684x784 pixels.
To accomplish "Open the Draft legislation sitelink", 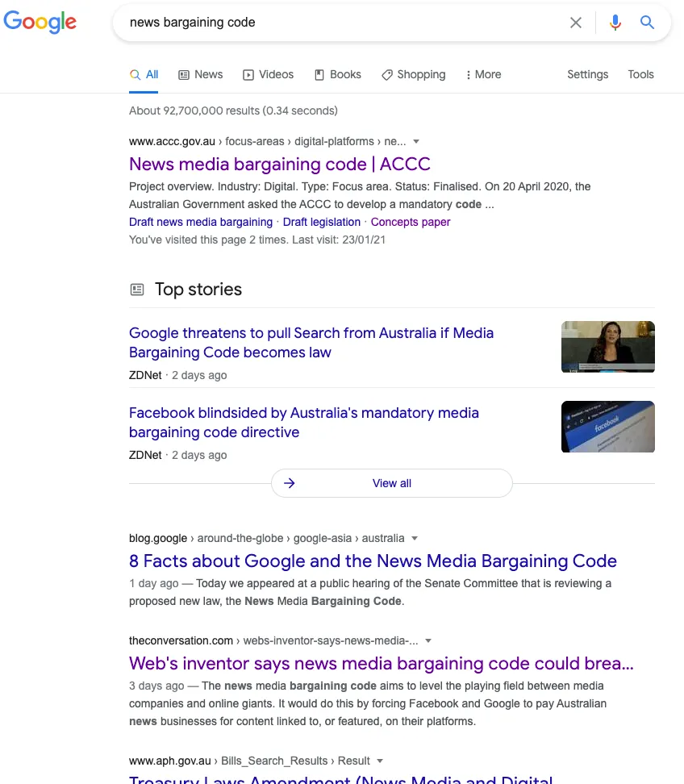I will 322,222.
